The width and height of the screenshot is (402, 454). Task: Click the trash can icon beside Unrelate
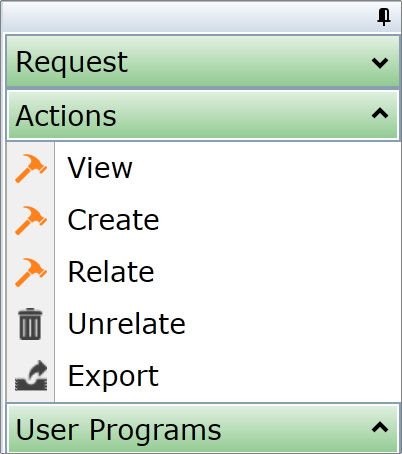pos(30,324)
